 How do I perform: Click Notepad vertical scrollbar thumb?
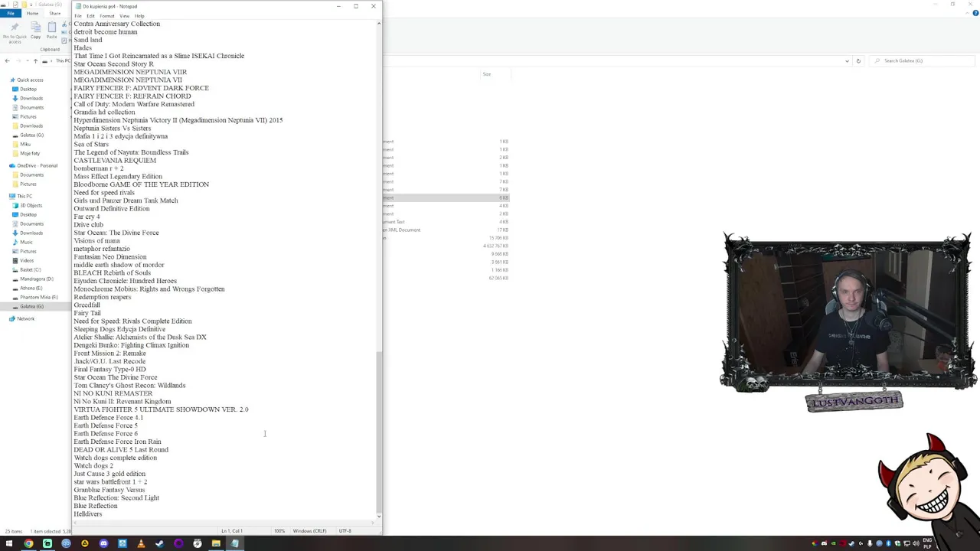[x=379, y=432]
